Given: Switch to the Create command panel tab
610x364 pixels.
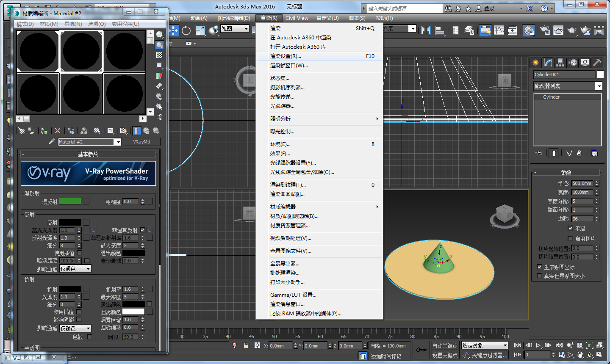Looking at the screenshot, I should [536, 63].
